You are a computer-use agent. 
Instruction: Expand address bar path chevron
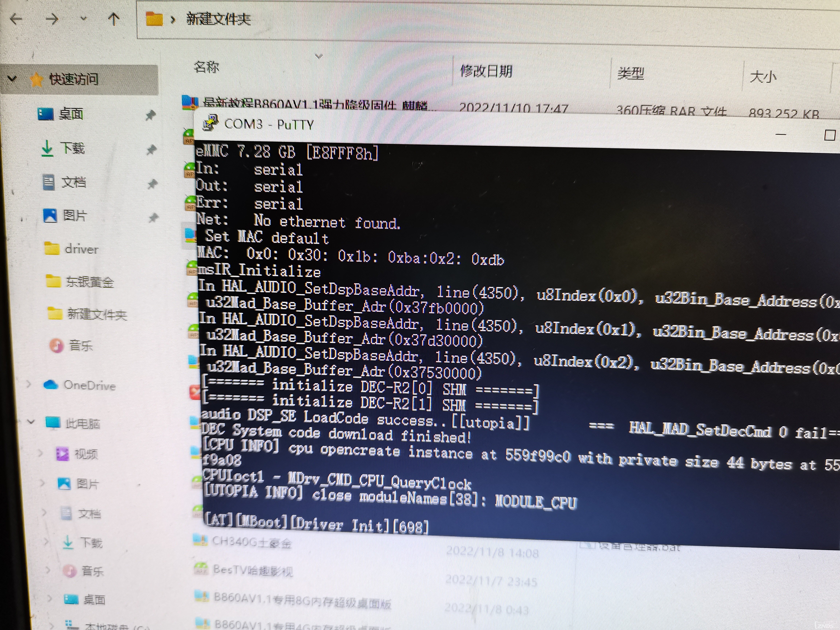click(173, 19)
